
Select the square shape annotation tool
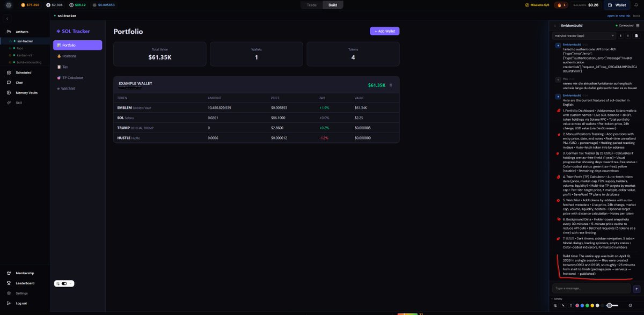pyautogui.click(x=571, y=305)
